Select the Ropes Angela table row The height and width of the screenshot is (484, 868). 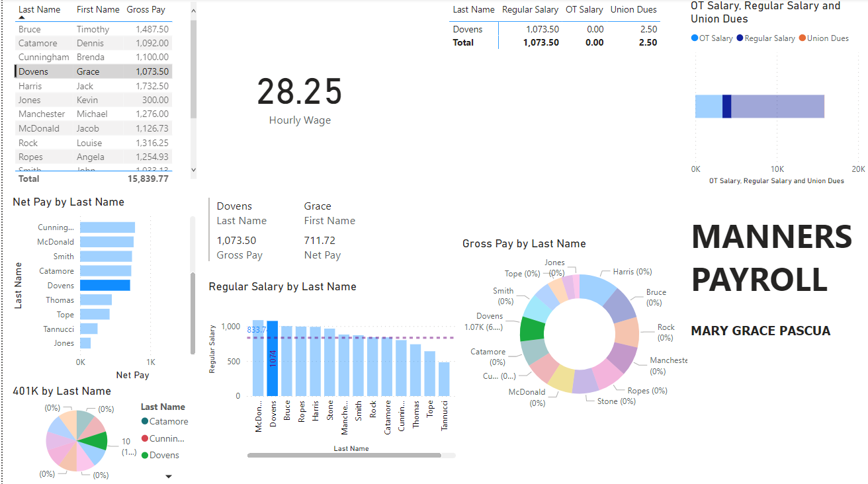pos(93,157)
